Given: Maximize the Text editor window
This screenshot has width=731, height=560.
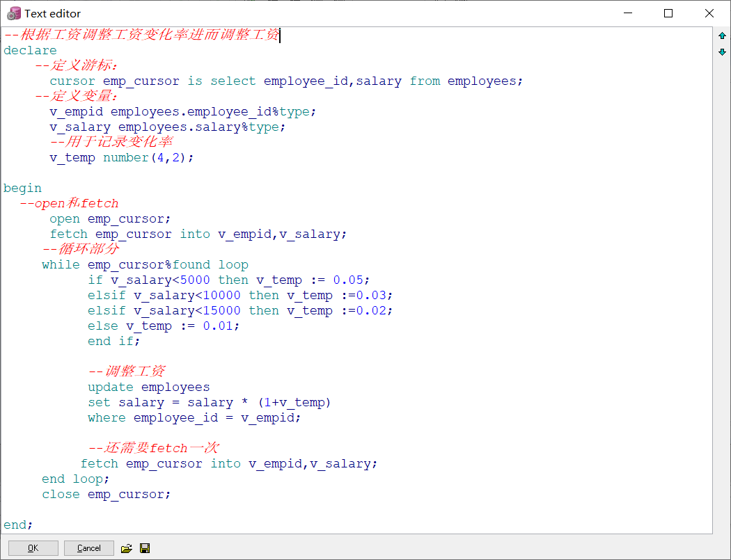Looking at the screenshot, I should [x=668, y=13].
